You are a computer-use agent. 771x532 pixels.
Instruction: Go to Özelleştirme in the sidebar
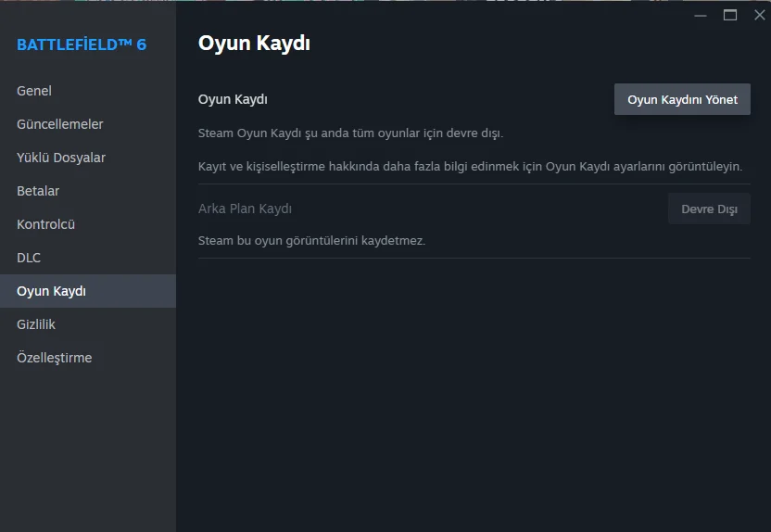[x=88, y=358]
